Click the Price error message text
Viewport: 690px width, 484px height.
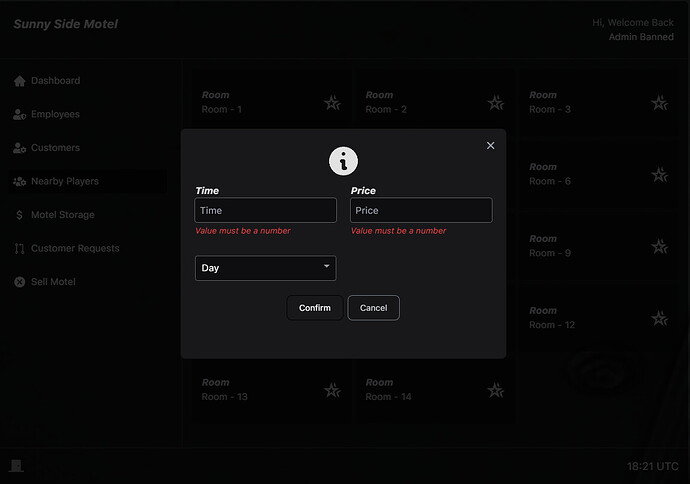(x=398, y=231)
